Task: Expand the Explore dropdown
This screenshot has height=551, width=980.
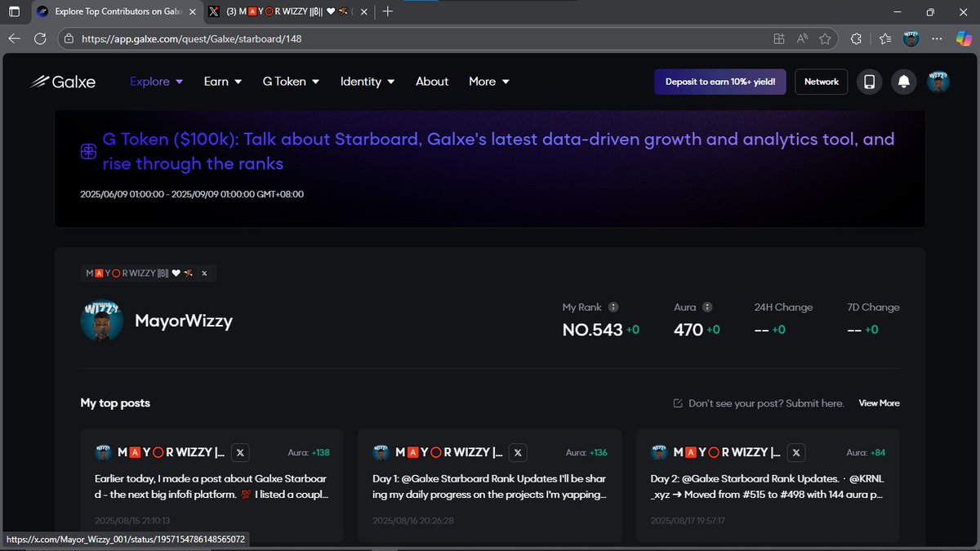Action: 157,82
